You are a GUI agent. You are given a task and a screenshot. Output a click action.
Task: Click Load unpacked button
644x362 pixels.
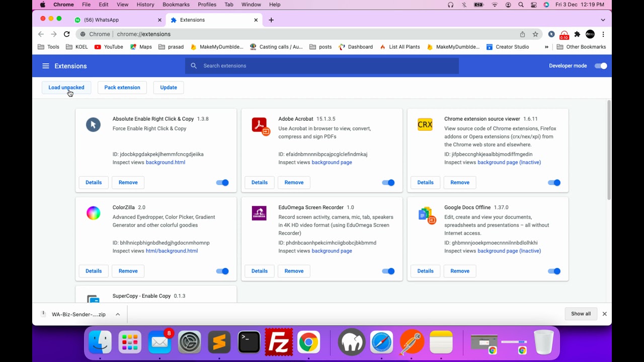(66, 87)
